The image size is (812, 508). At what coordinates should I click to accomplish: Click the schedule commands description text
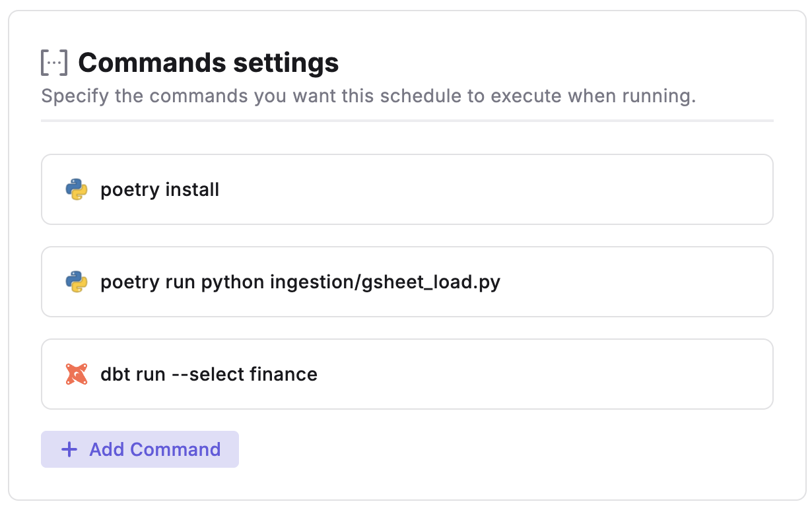[x=368, y=96]
